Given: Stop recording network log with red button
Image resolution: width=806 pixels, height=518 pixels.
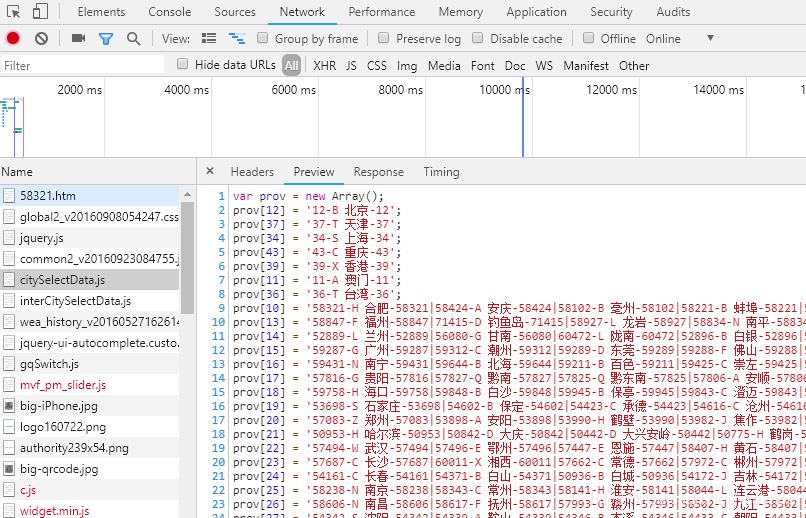Looking at the screenshot, I should click(13, 39).
